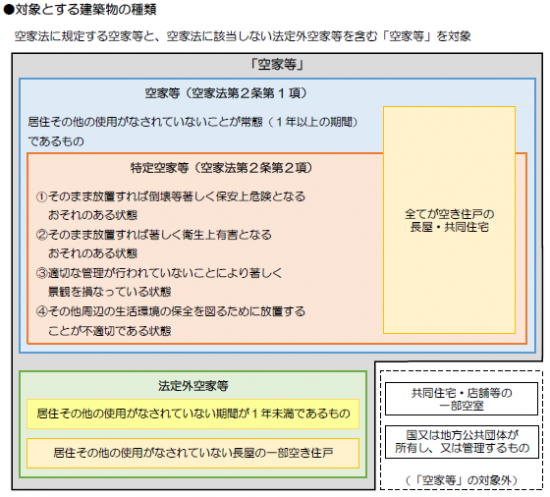Click the 特定空家等（空家法第２条第２項） heading
This screenshot has width=550, height=497.
click(x=221, y=168)
